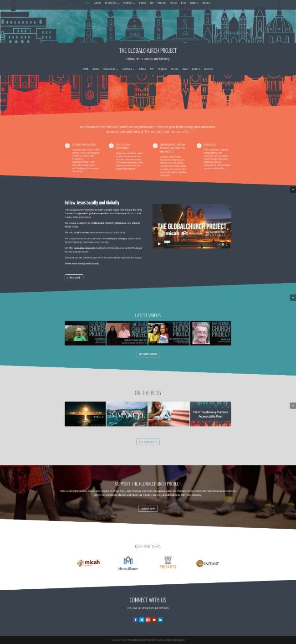Open App in top sticky menu
This screenshot has width=296, height=644.
(152, 3)
